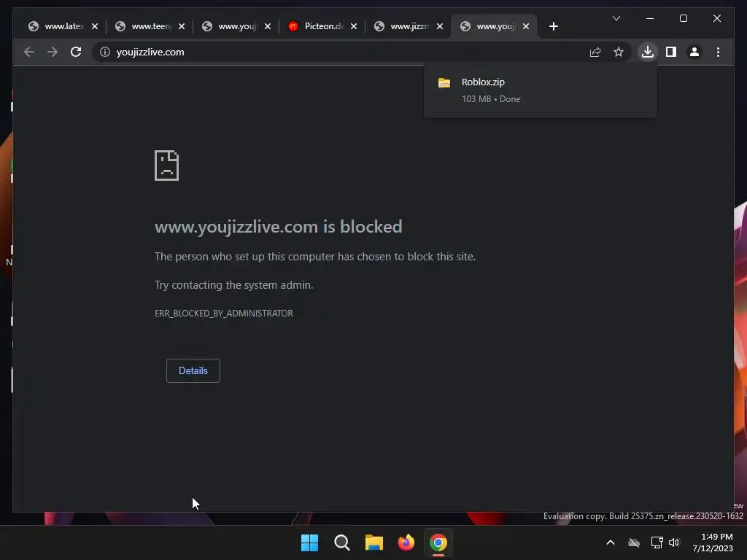The image size is (747, 560).
Task: Expand the tab search chevron
Action: (x=616, y=18)
